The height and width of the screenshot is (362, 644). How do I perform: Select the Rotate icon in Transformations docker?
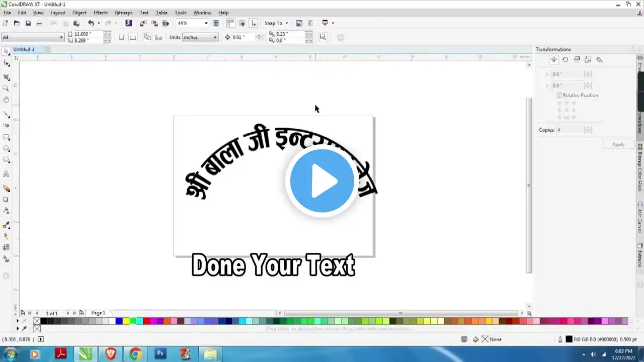pyautogui.click(x=565, y=59)
